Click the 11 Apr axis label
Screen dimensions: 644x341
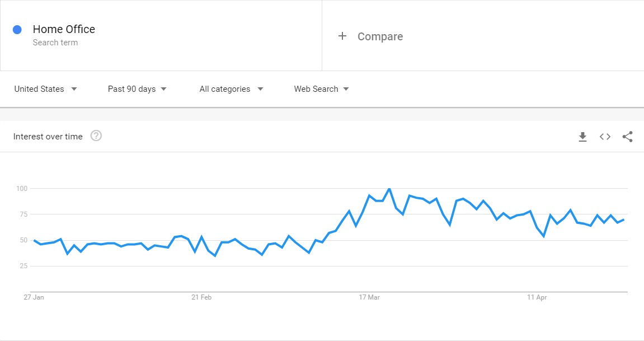[537, 297]
